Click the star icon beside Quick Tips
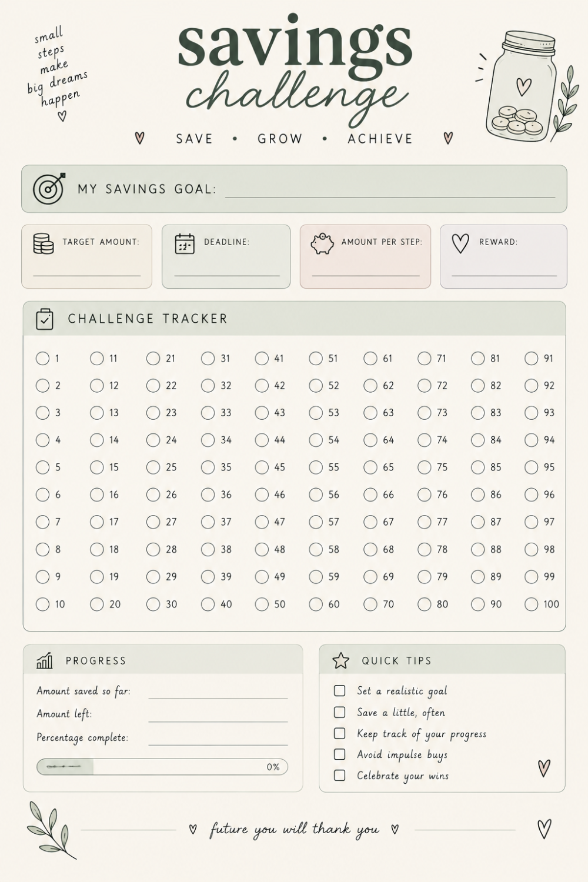 point(340,661)
